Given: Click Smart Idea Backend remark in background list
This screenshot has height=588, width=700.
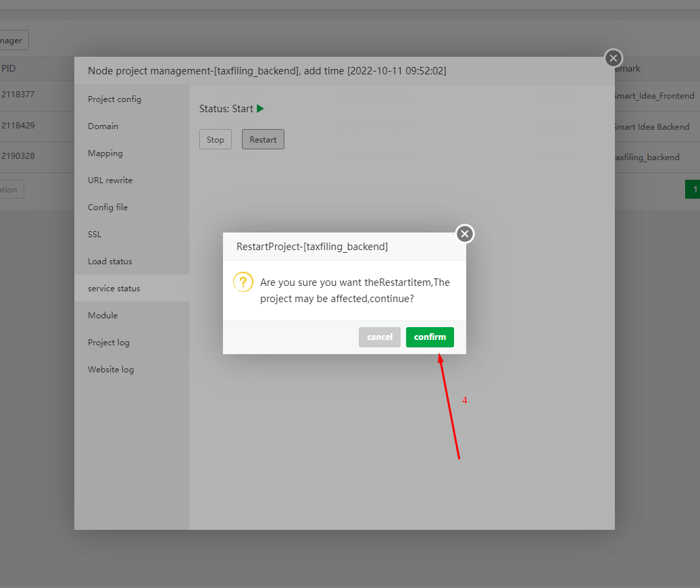Looking at the screenshot, I should point(652,127).
